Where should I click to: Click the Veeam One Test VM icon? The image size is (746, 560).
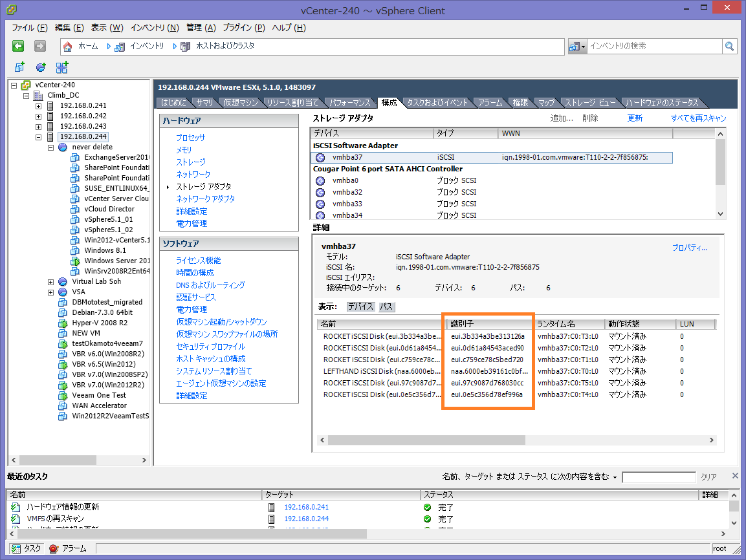[63, 395]
